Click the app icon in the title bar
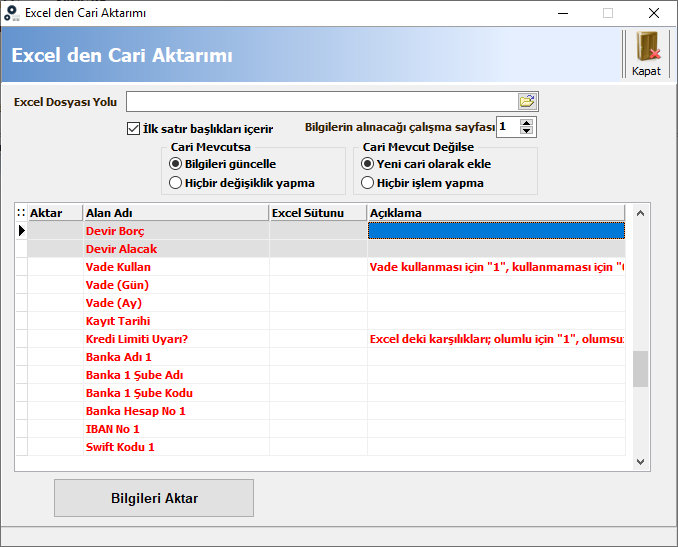678x547 pixels. pyautogui.click(x=12, y=13)
